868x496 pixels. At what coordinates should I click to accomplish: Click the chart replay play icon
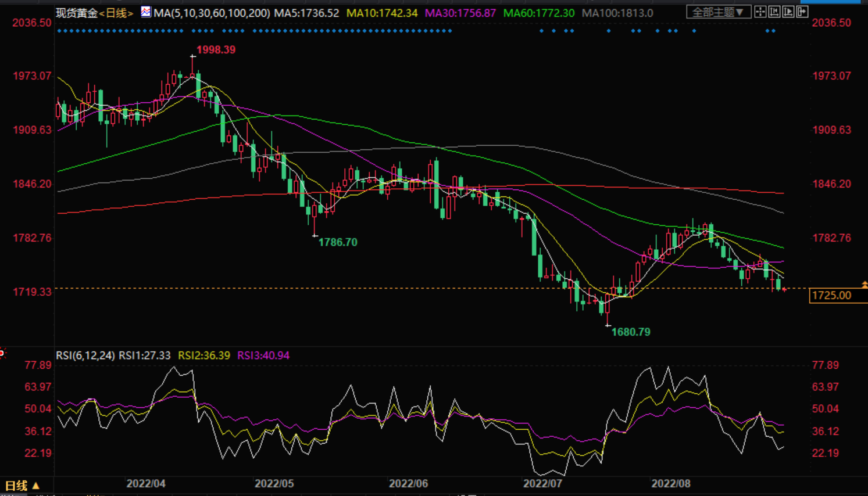click(788, 12)
